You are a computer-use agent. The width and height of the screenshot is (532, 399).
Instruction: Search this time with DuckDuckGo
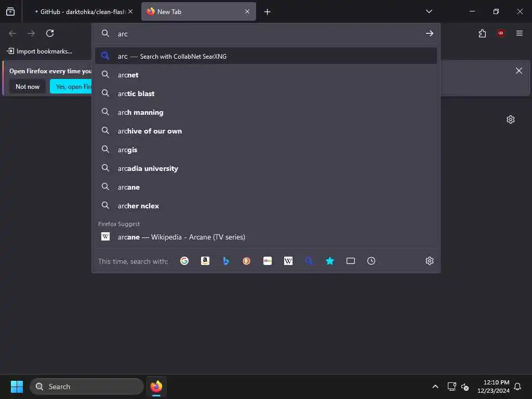(247, 261)
